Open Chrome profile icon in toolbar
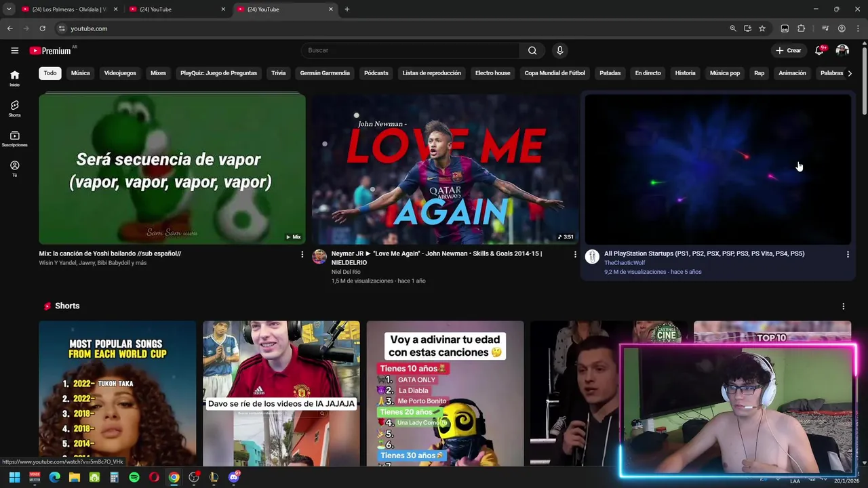The height and width of the screenshot is (488, 868). click(x=842, y=28)
